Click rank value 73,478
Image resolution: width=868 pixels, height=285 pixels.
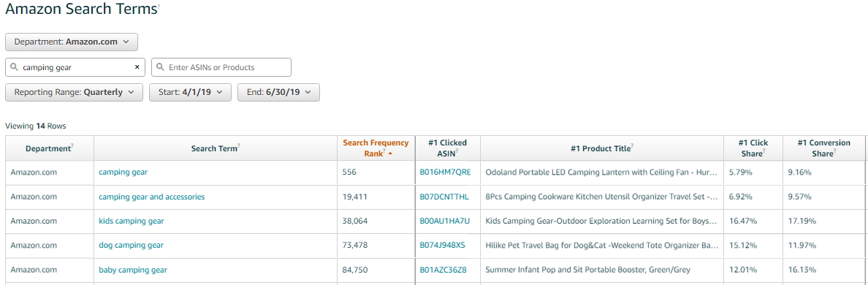click(355, 245)
